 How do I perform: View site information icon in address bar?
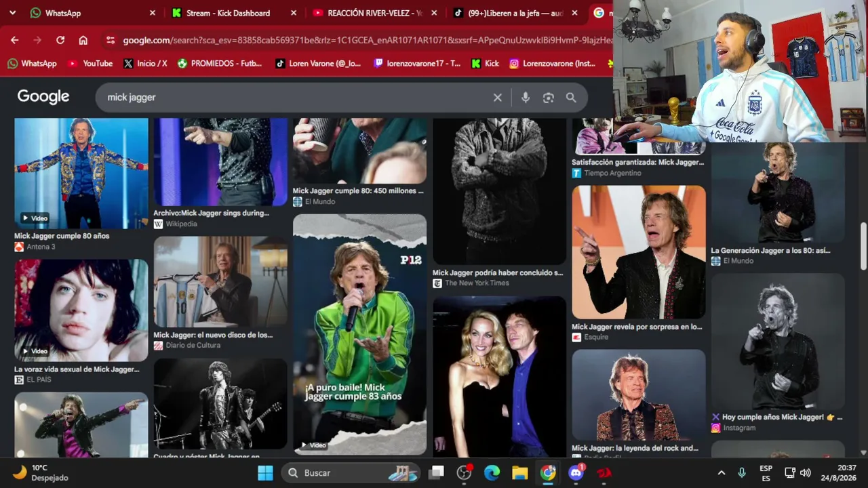pyautogui.click(x=111, y=40)
